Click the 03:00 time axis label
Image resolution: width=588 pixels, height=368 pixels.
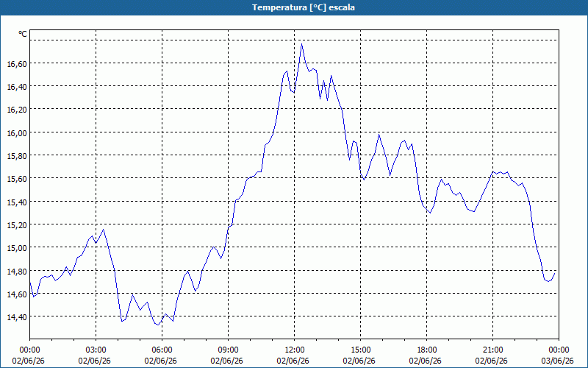pos(96,350)
